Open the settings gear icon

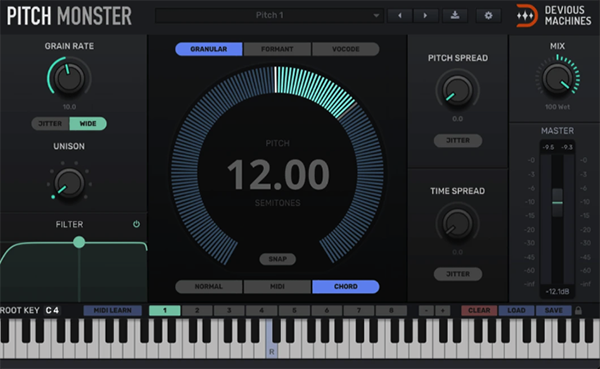pos(488,16)
